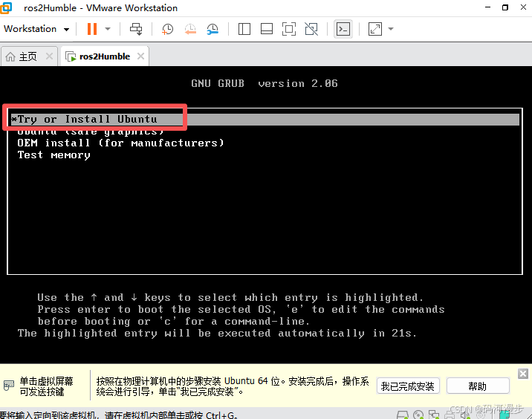Pause the virtual machine with the orange button
This screenshot has height=419, width=532.
pyautogui.click(x=92, y=29)
